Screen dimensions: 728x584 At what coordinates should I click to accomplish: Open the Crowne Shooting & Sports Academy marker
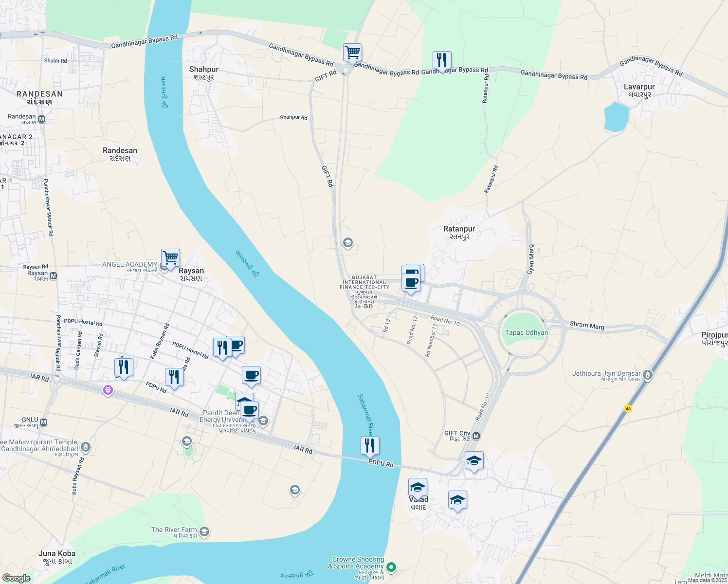tap(392, 567)
